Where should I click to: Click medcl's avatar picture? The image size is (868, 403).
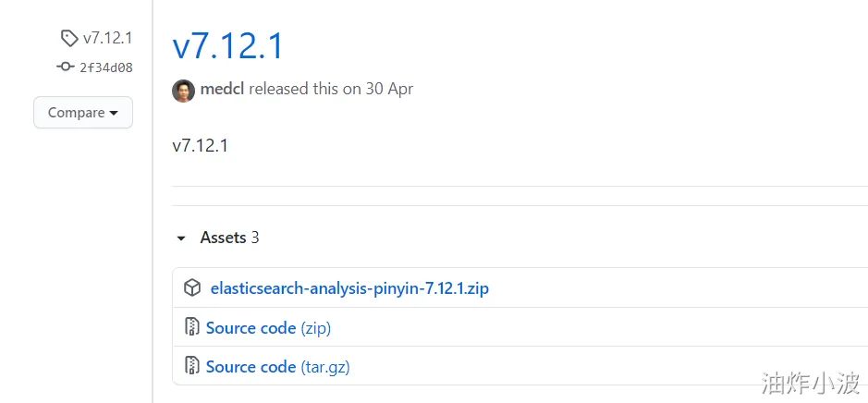[x=183, y=90]
